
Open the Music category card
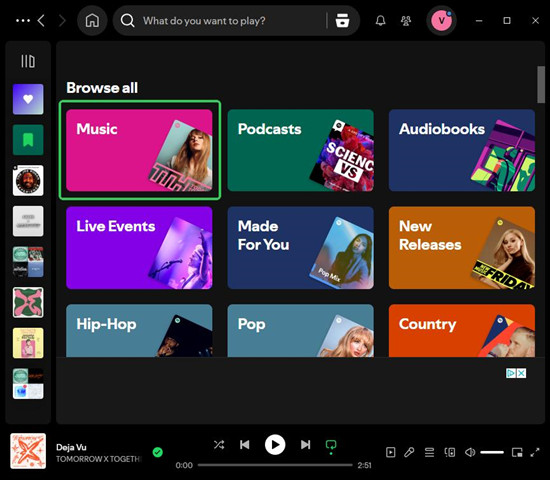click(139, 150)
